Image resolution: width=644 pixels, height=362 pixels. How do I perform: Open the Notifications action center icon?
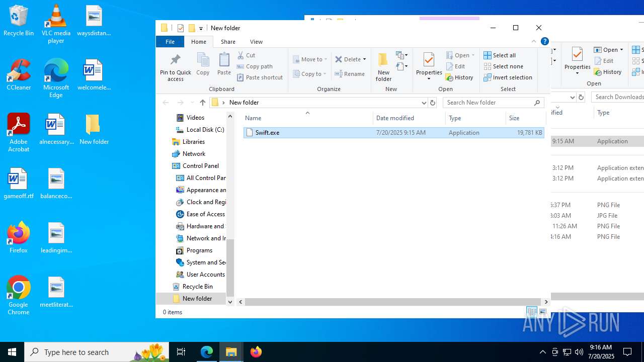[628, 352]
